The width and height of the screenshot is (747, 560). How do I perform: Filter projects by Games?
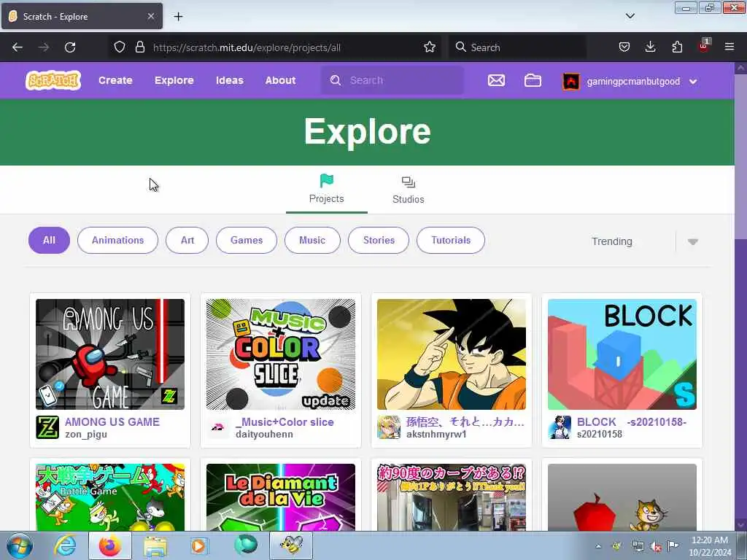click(x=247, y=240)
